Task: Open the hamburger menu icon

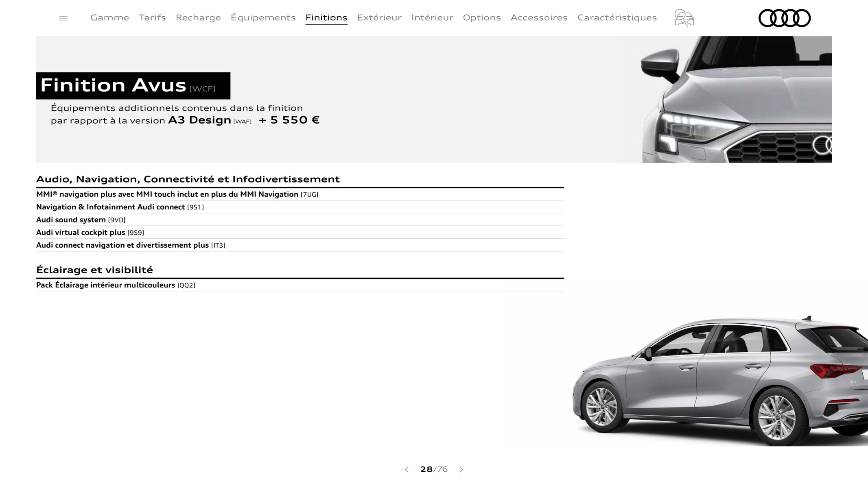Action: tap(63, 18)
